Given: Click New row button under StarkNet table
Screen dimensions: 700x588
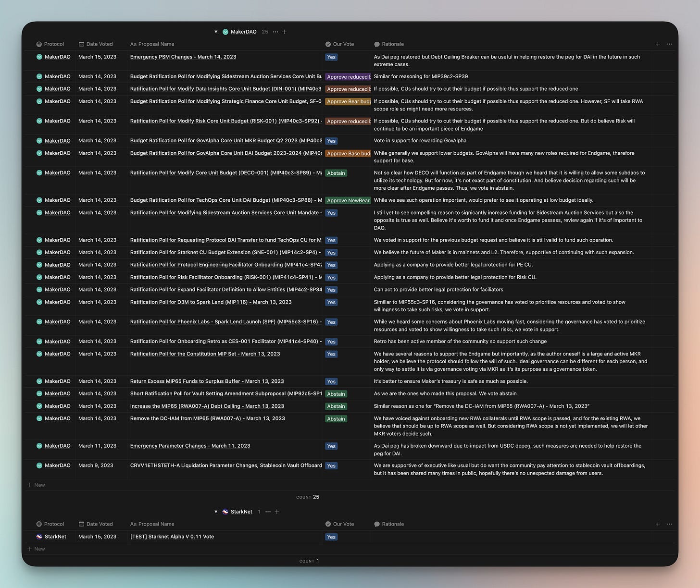Looking at the screenshot, I should pyautogui.click(x=36, y=549).
